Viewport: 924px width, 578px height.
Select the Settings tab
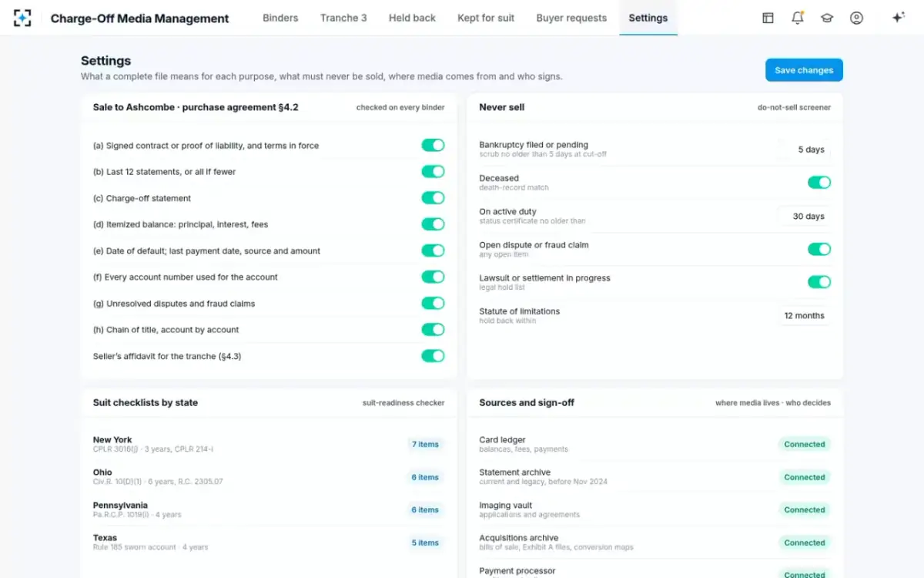pyautogui.click(x=648, y=18)
